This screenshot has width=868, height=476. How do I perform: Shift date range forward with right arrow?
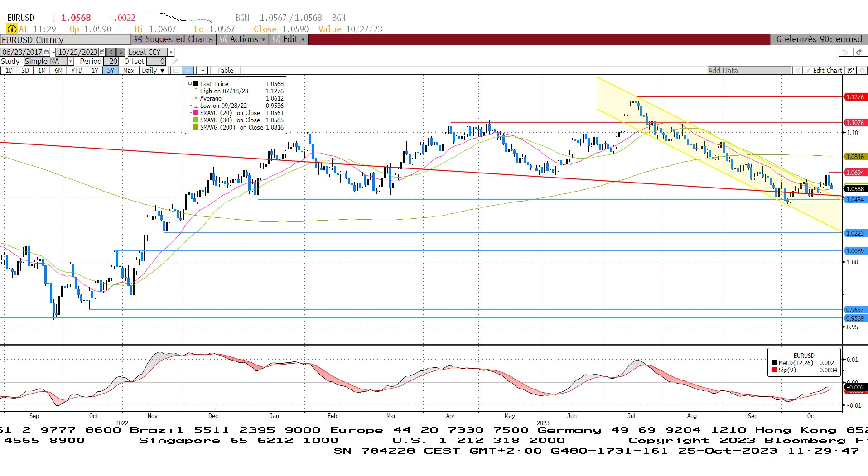(x=121, y=52)
